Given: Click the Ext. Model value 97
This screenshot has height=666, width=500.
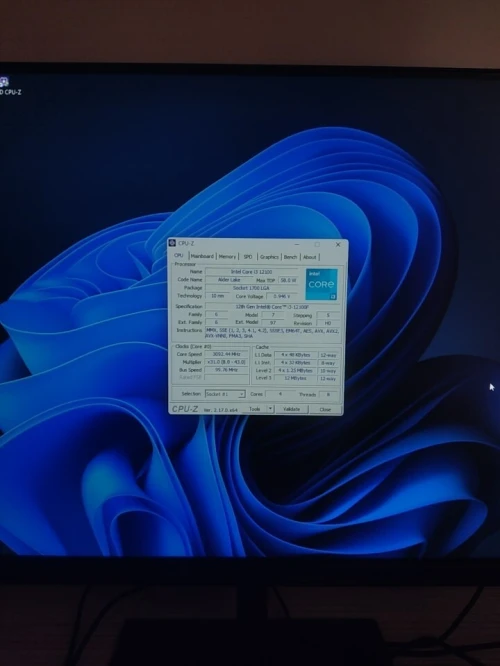Looking at the screenshot, I should 273,322.
